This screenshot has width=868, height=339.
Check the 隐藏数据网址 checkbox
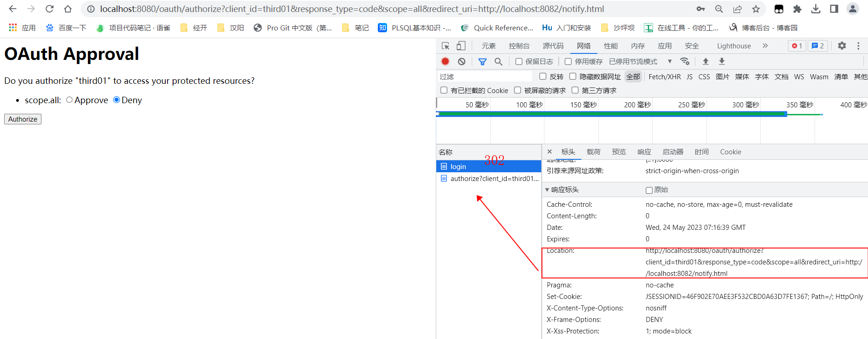(x=573, y=76)
